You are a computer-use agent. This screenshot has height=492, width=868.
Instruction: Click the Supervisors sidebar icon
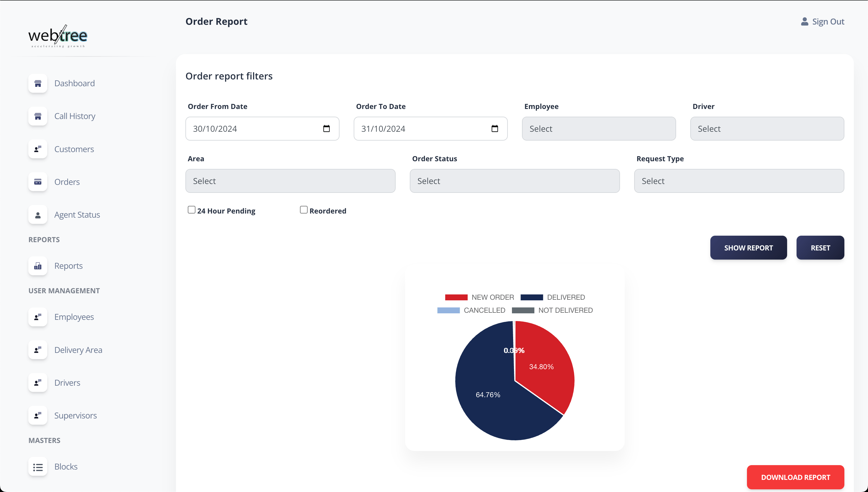pos(38,415)
